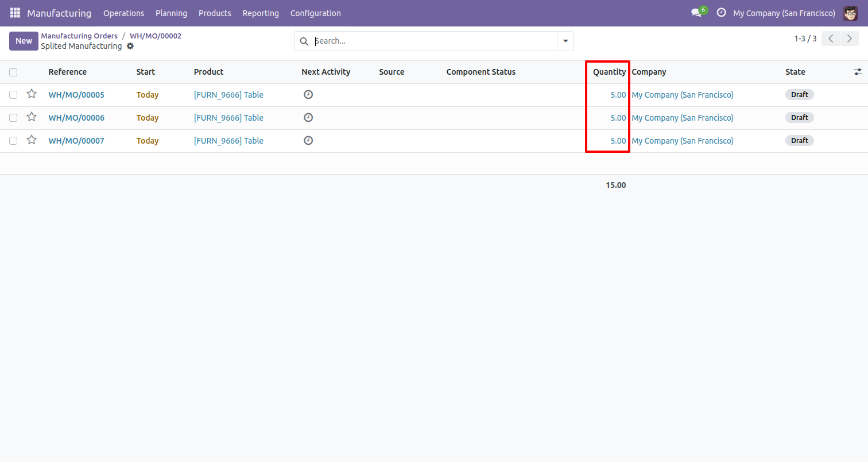
Task: Sort by Quantity column header
Action: coord(609,72)
